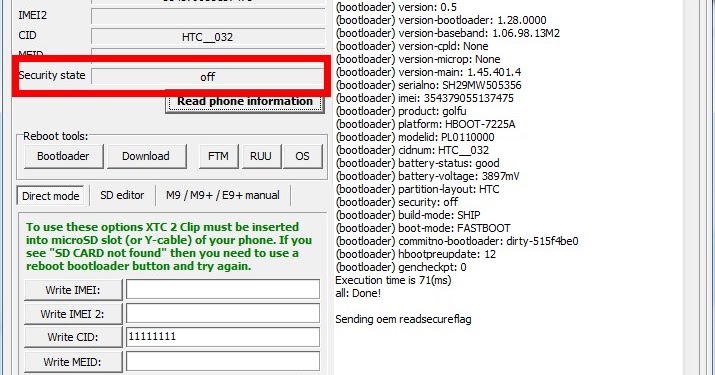Click log line all: Done!

click(x=358, y=293)
